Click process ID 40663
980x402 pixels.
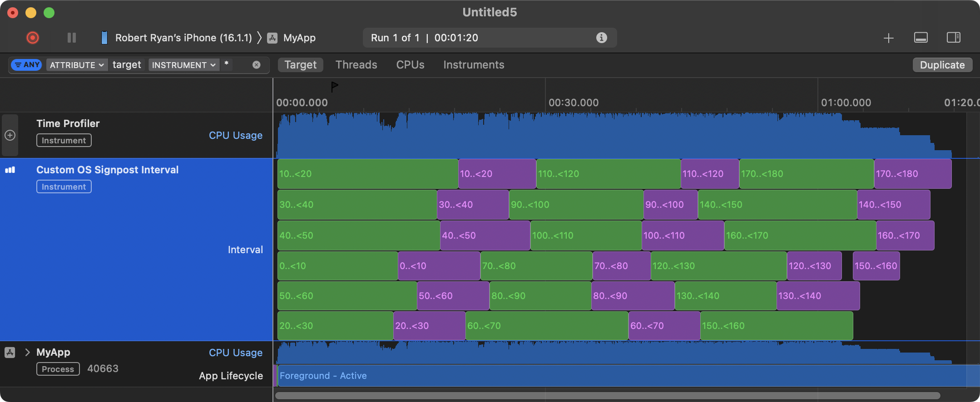click(x=103, y=368)
